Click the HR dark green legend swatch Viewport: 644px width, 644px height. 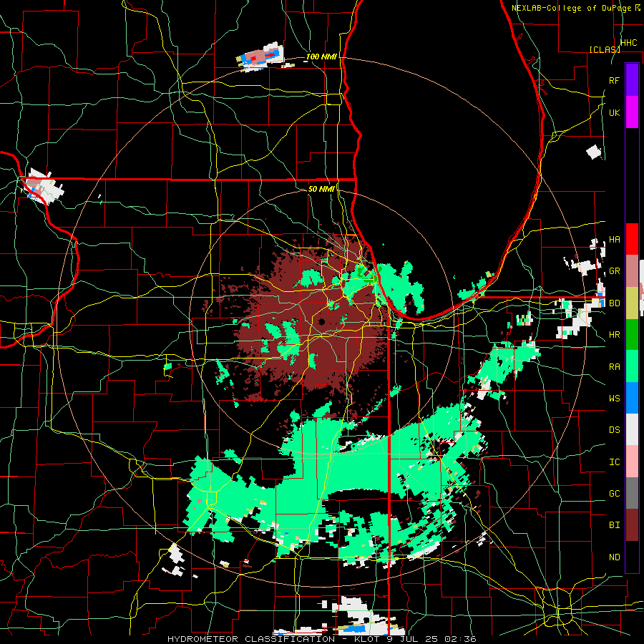632,334
